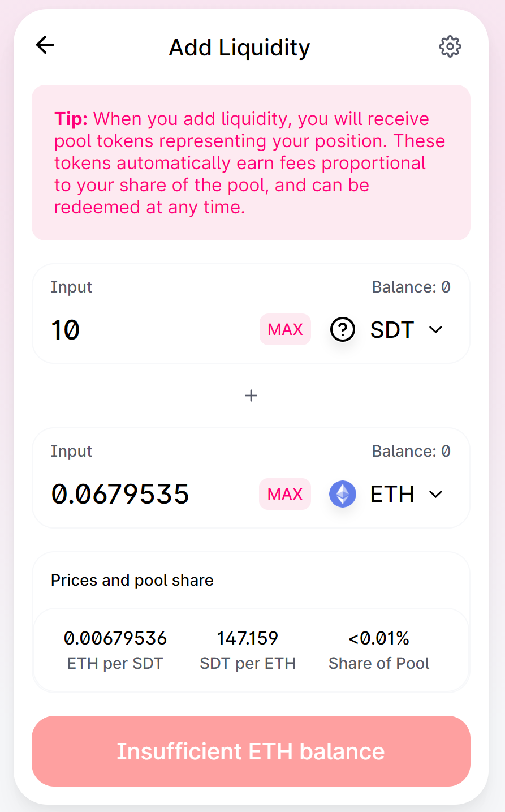505x812 pixels.
Task: Open the ETH token selector
Action: [x=387, y=494]
